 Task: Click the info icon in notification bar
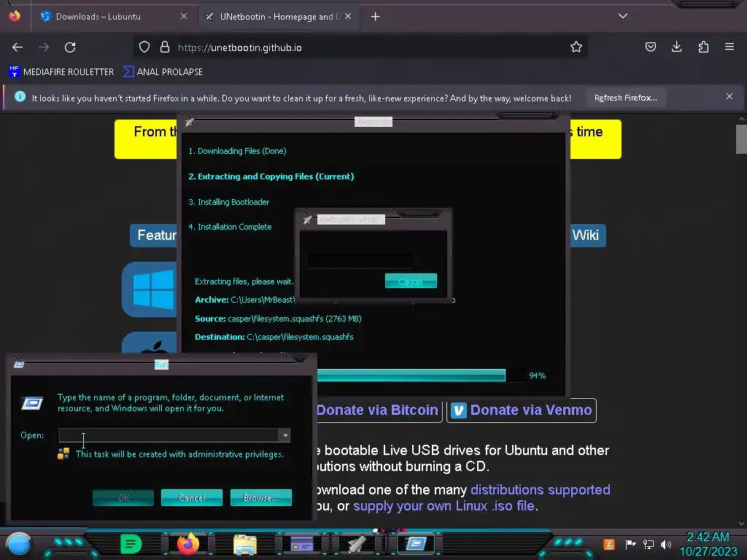(x=20, y=97)
